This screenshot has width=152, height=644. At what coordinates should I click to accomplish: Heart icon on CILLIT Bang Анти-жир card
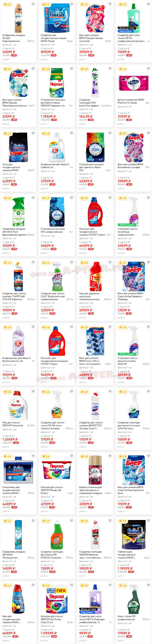71,263
